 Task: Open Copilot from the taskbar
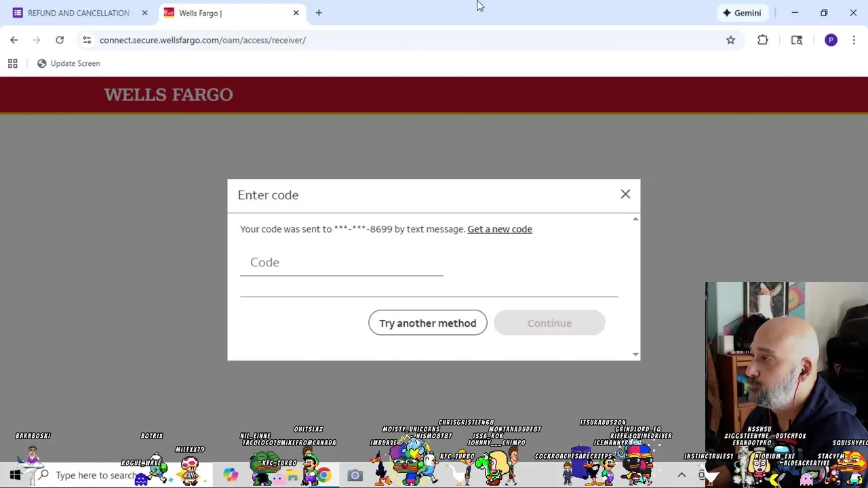(231, 475)
